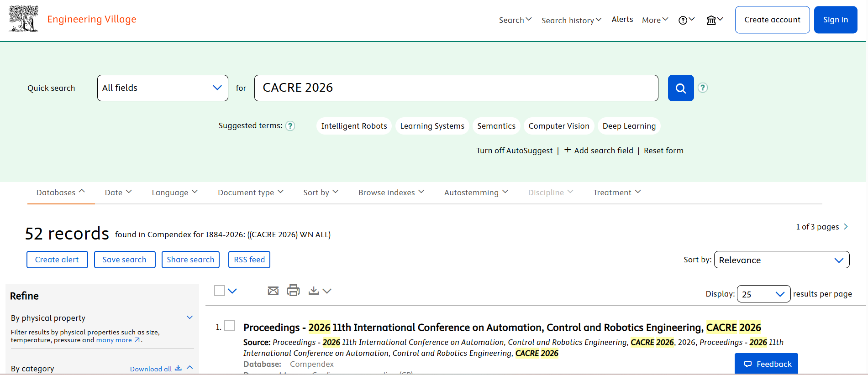
Task: Open the Treatment tab
Action: [x=617, y=193]
